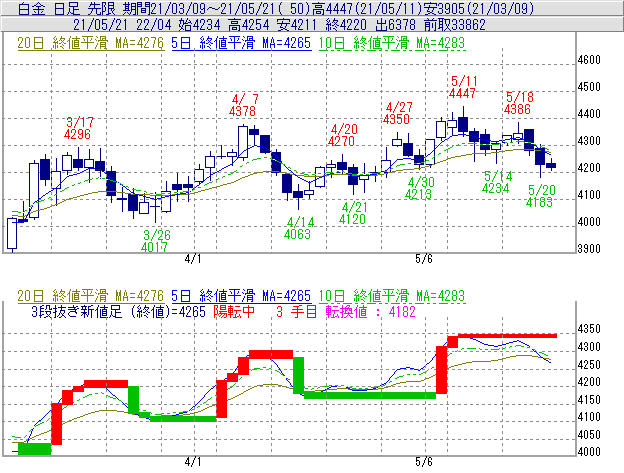624x473 pixels.
Task: Click the 白金 日足 先限 title text
Action: pos(67,8)
